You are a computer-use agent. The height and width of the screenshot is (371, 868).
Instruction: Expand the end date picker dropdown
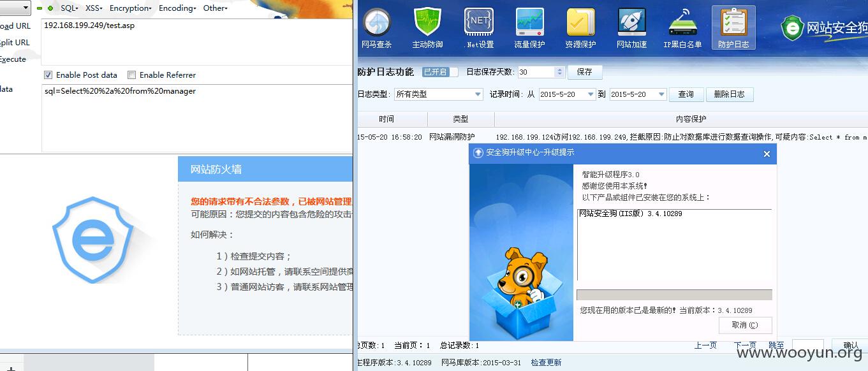(x=662, y=94)
